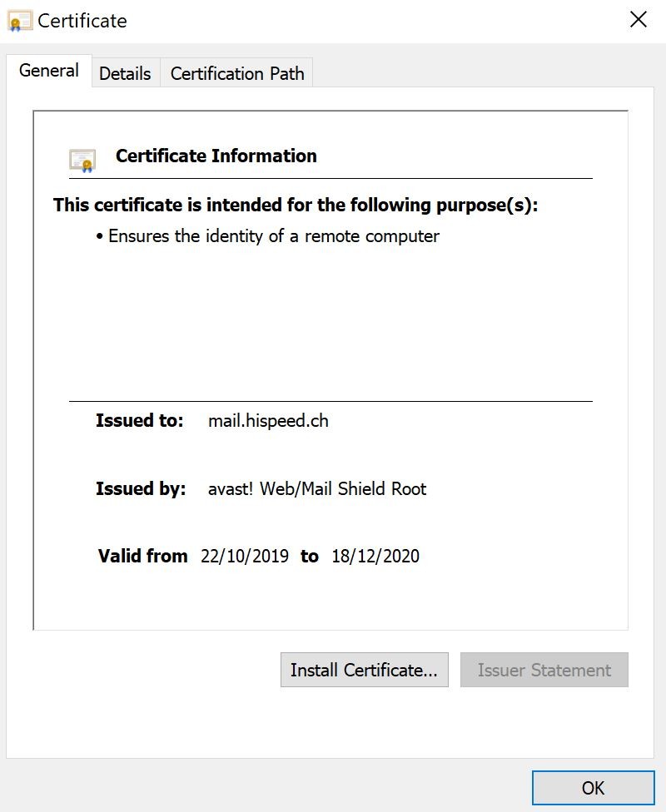Viewport: 666px width, 812px height.
Task: Click the 22/10/2019 start date
Action: coord(245,556)
